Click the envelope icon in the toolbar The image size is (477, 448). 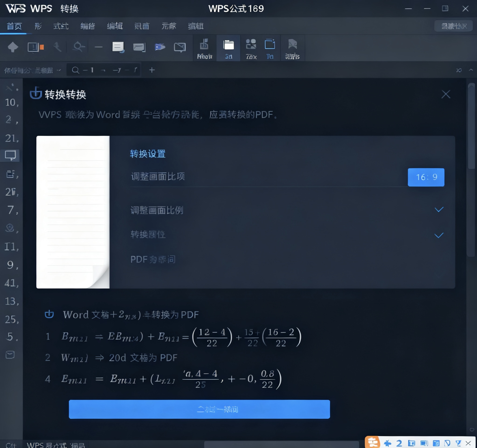pyautogui.click(x=180, y=47)
